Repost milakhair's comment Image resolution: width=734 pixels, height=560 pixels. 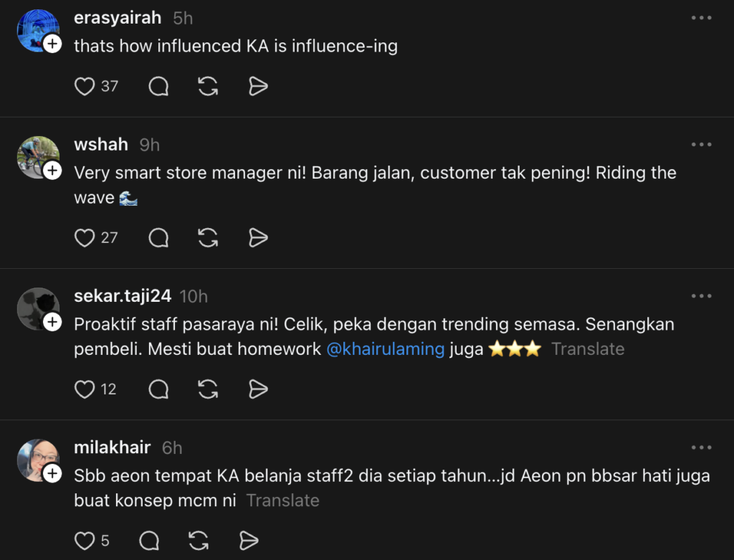click(x=208, y=541)
